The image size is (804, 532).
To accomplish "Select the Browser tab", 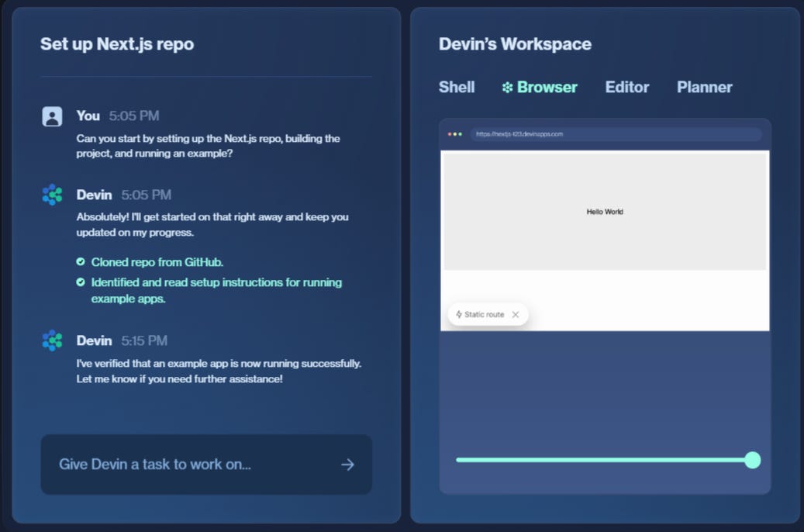I will 540,87.
